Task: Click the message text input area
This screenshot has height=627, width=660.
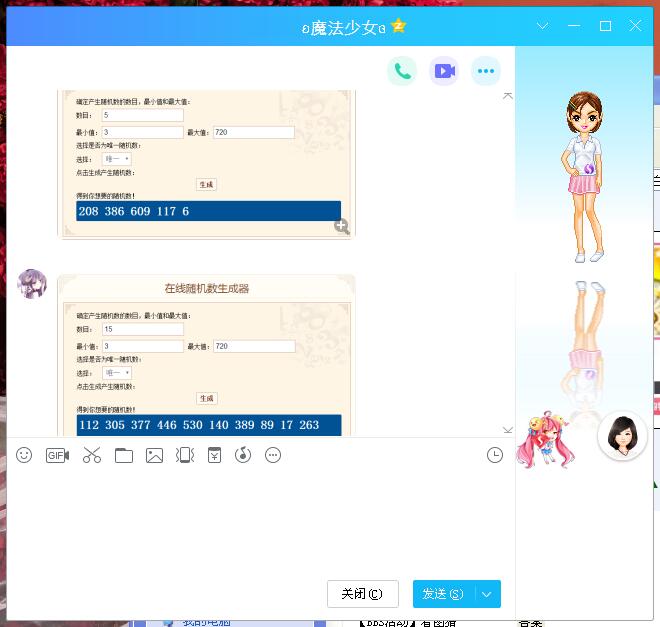Action: click(x=261, y=521)
